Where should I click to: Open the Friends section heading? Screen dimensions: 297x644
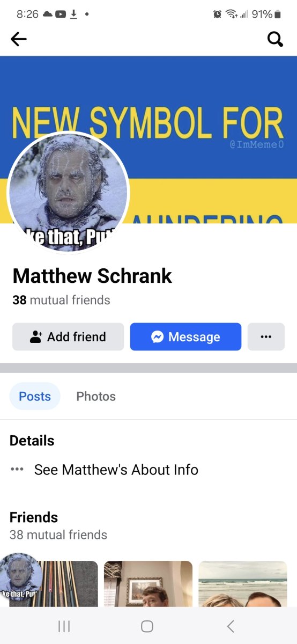34,517
